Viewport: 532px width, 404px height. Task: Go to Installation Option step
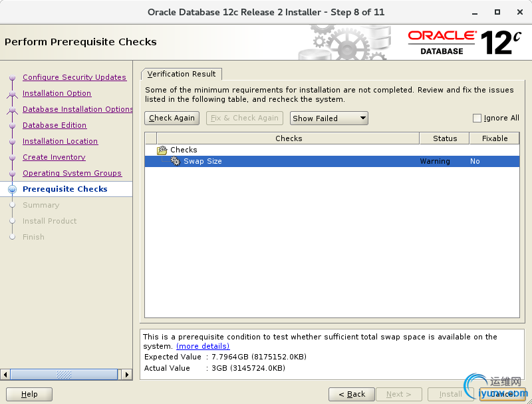pos(57,93)
